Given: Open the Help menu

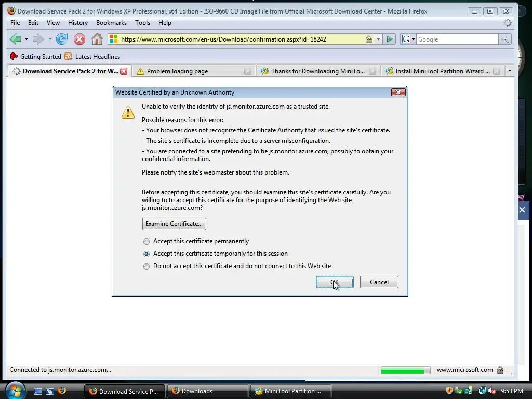Looking at the screenshot, I should pyautogui.click(x=165, y=23).
